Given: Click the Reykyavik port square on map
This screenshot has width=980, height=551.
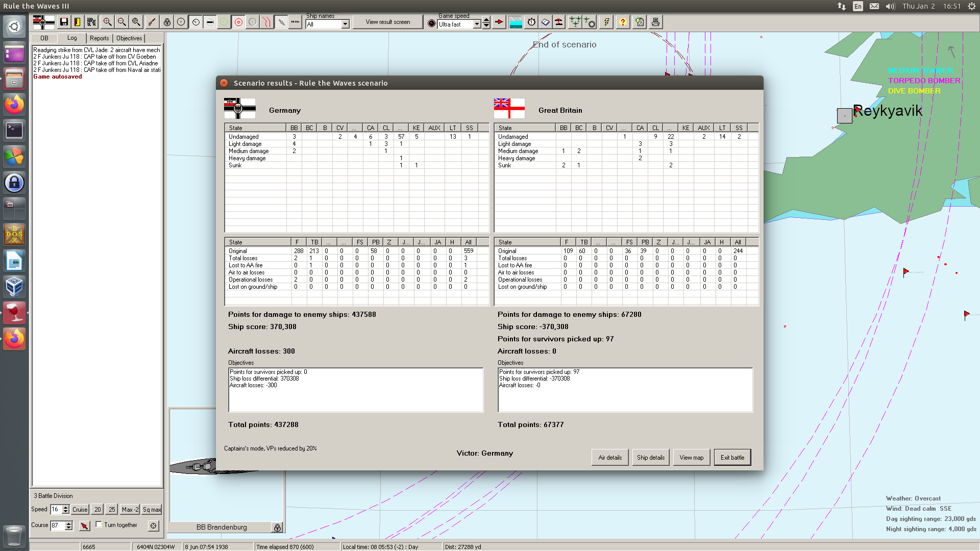Looking at the screenshot, I should [x=844, y=115].
